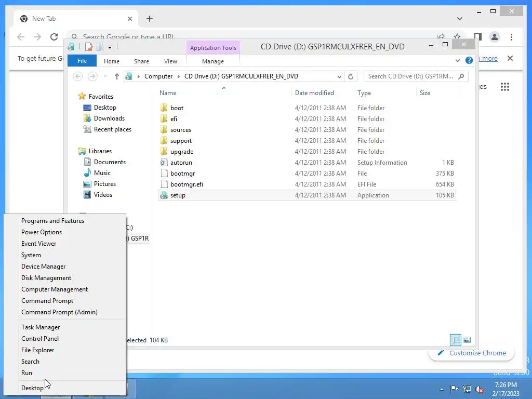
Task: Click the Action Center flag tray icon
Action: [454, 389]
